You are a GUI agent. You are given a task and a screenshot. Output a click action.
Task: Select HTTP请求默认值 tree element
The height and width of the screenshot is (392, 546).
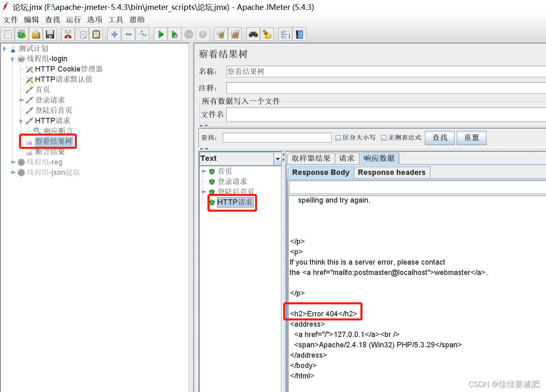coord(64,79)
